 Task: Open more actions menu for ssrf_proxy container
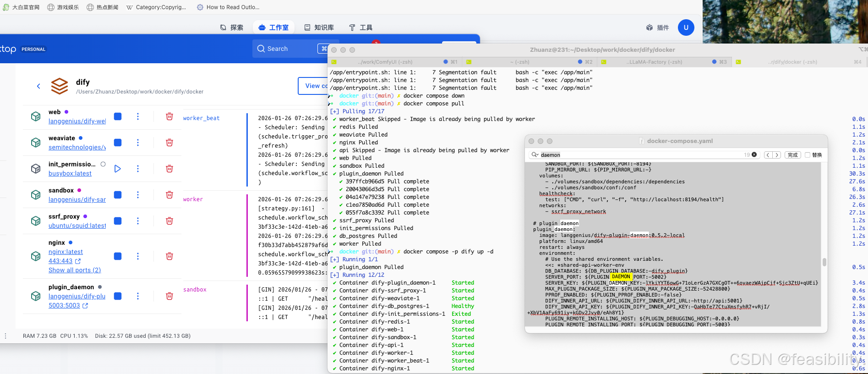point(138,221)
